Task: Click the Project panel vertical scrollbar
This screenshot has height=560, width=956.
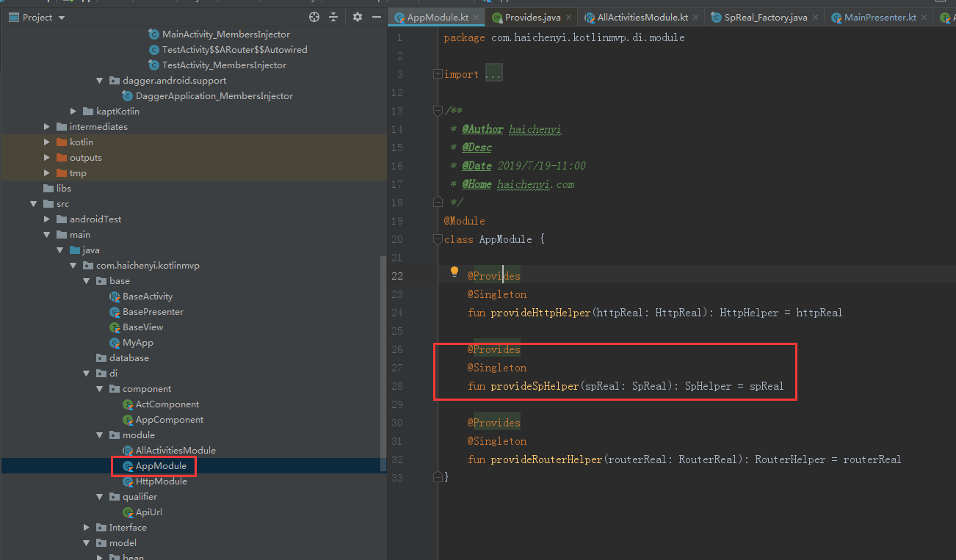Action: point(383,363)
